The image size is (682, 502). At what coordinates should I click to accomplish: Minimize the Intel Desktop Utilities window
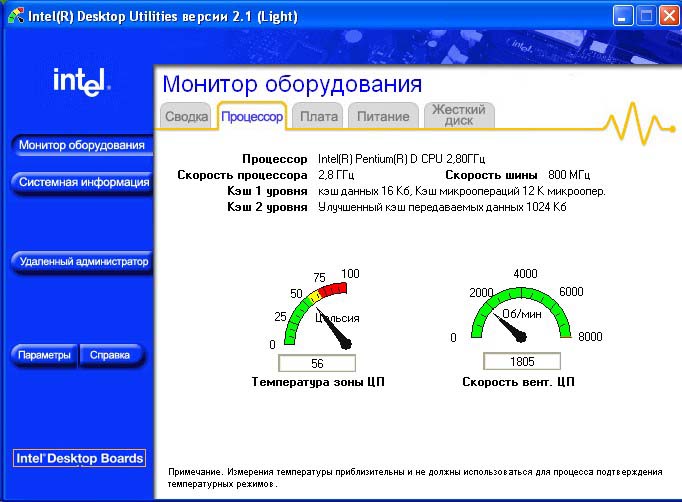[623, 17]
